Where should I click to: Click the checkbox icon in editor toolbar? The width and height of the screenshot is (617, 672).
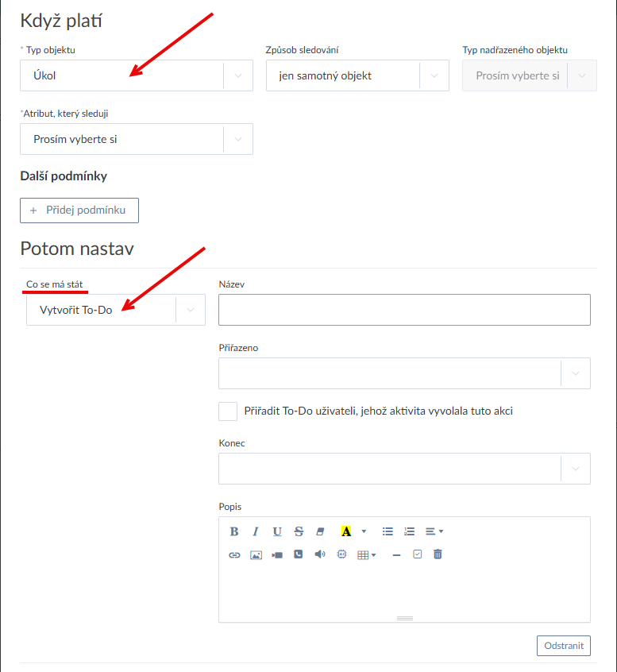pyautogui.click(x=418, y=554)
